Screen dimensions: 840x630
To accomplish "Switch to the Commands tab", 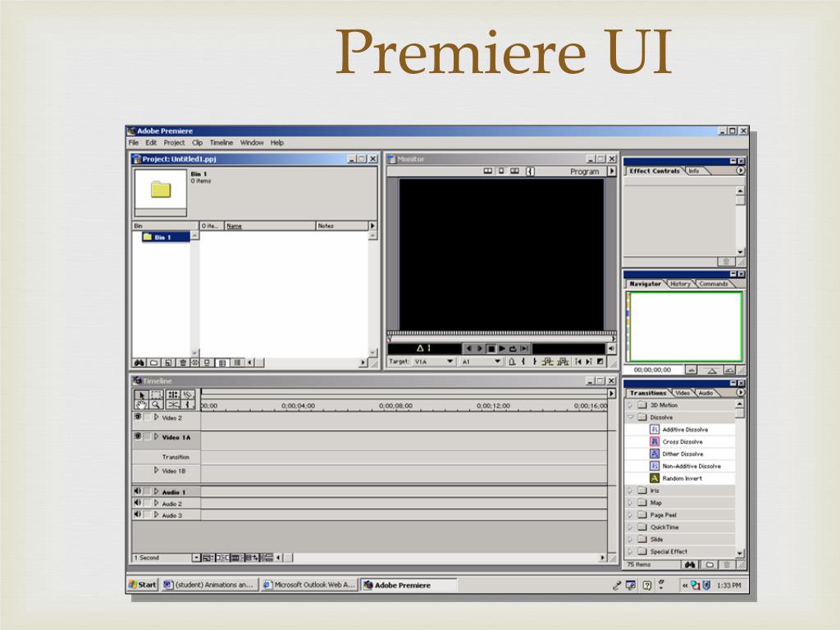I will tap(713, 284).
